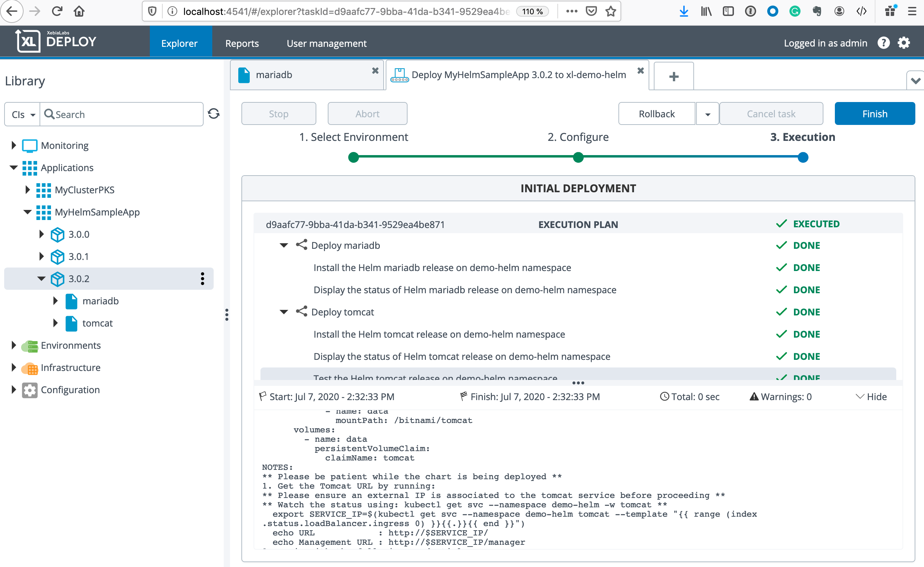
Task: Open the User management menu
Action: pyautogui.click(x=326, y=43)
